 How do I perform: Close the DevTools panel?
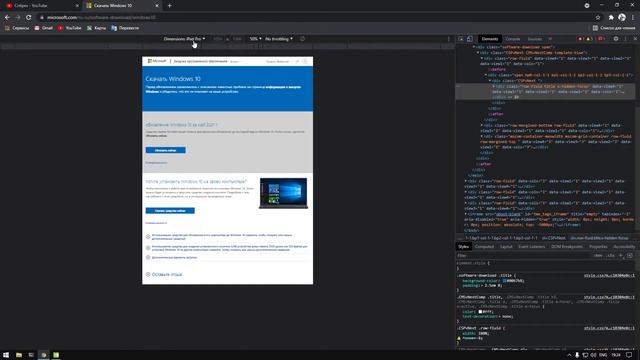coord(635,39)
